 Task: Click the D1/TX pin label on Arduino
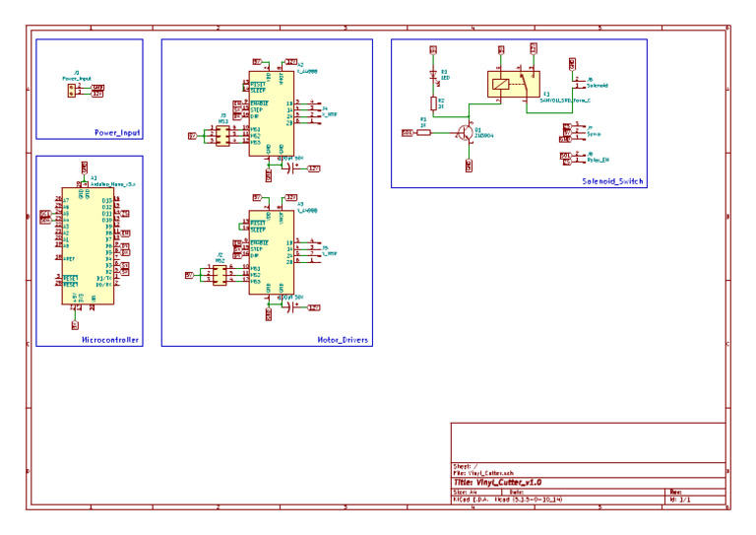[104, 279]
